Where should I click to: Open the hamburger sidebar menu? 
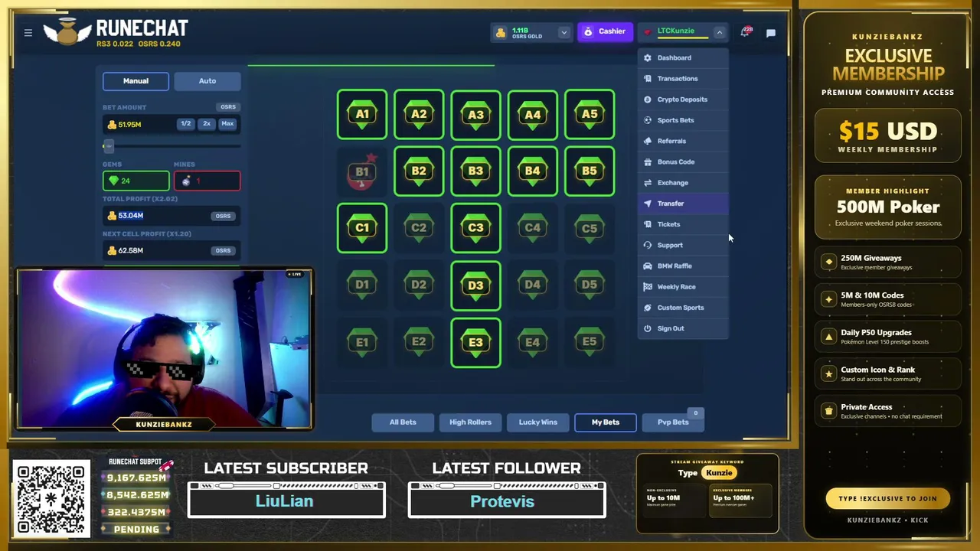point(28,33)
